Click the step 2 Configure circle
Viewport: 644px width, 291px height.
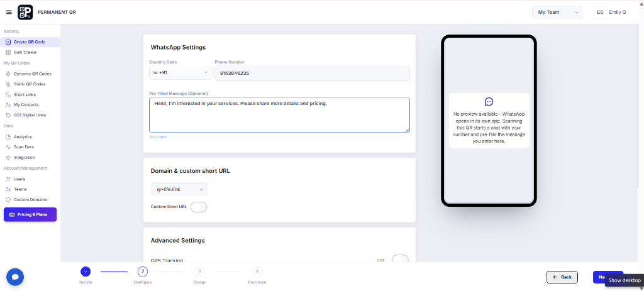[143, 272]
